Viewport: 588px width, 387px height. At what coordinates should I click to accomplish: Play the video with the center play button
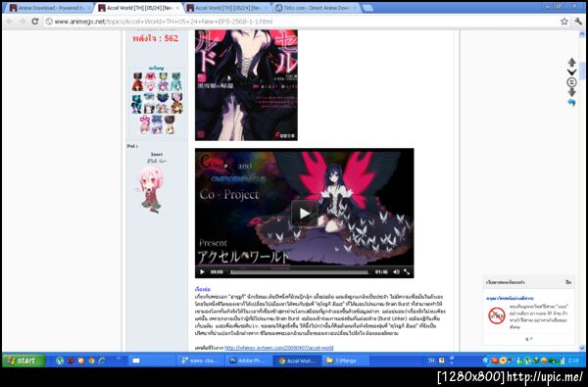pos(304,213)
